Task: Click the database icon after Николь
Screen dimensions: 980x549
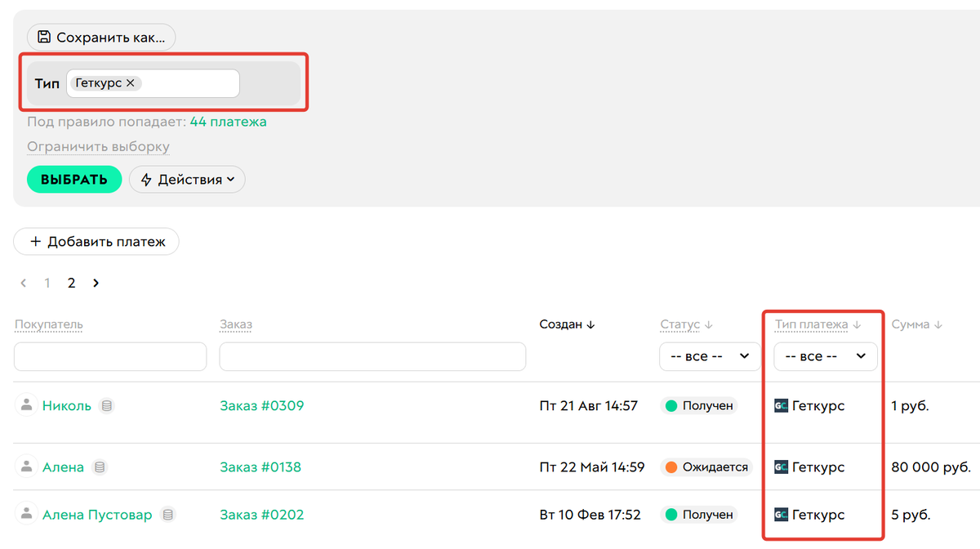Action: [x=107, y=405]
